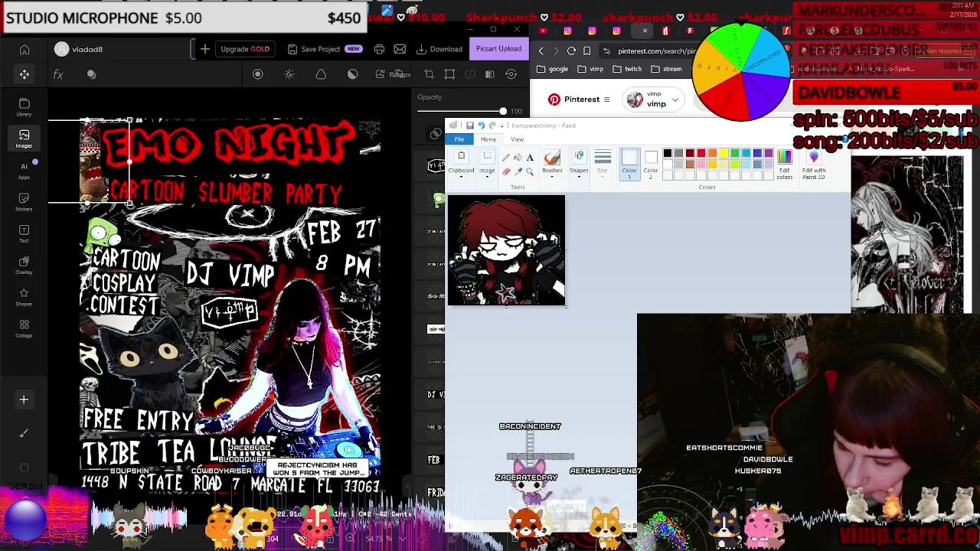Viewport: 980px width, 551px height.
Task: Click the Download button in Picsart
Action: 439,49
